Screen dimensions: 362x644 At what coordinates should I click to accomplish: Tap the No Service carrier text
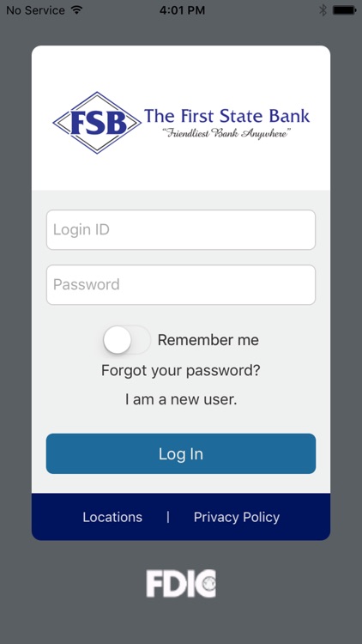36,10
